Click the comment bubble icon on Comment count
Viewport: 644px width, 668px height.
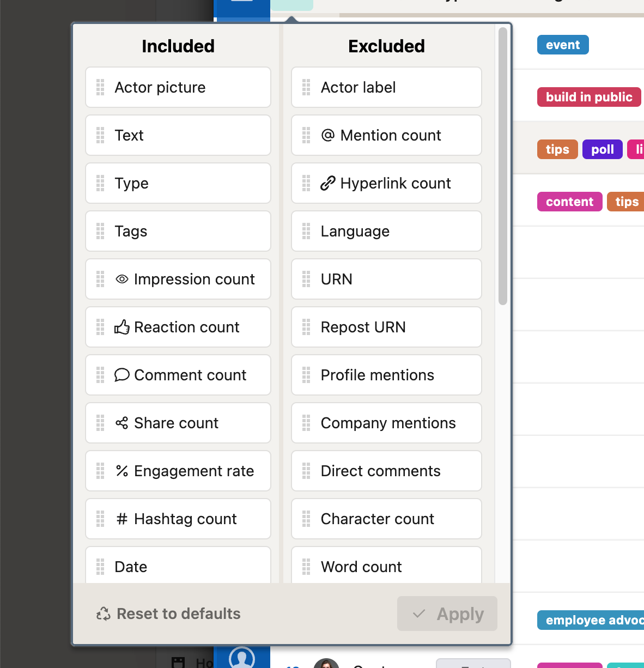pyautogui.click(x=122, y=375)
